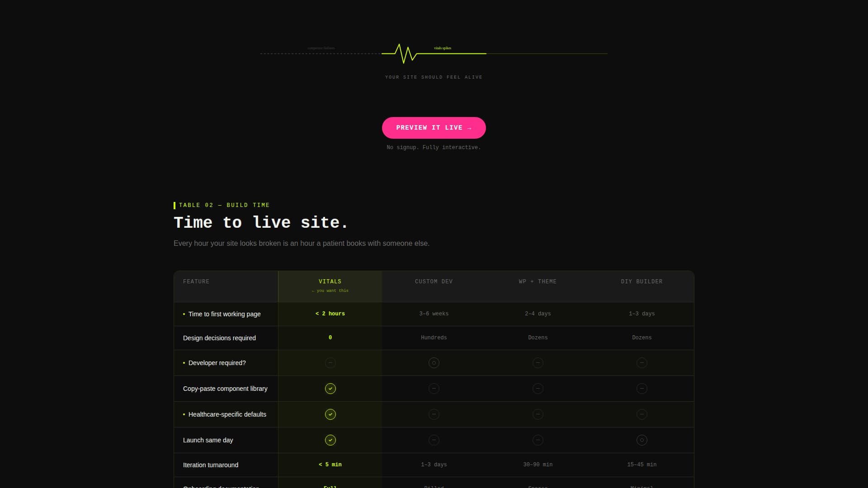The image size is (868, 488).
Task: Select the Custom Dev '1–3 days' iteration cell
Action: click(434, 465)
